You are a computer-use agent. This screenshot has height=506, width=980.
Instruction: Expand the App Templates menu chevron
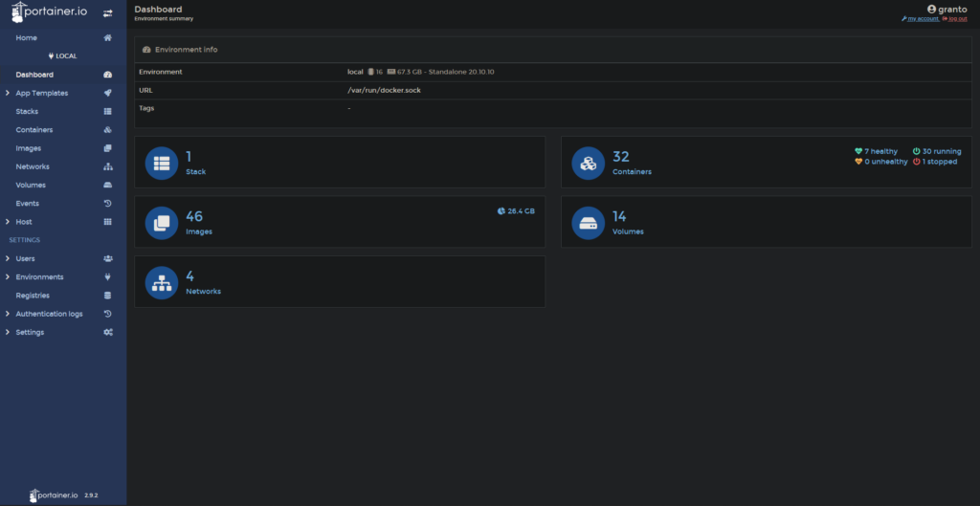8,94
